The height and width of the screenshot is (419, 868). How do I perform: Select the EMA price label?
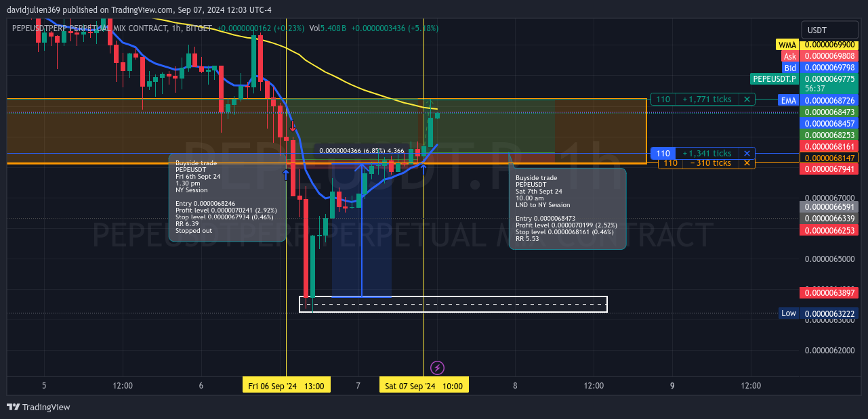point(788,100)
